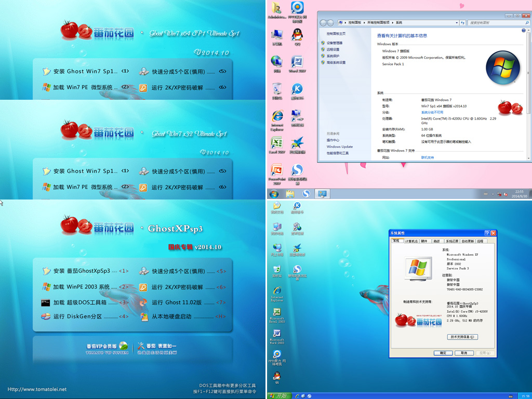Click Sogou browser in Win7 taskbar
532x399 pixels.
306,194
